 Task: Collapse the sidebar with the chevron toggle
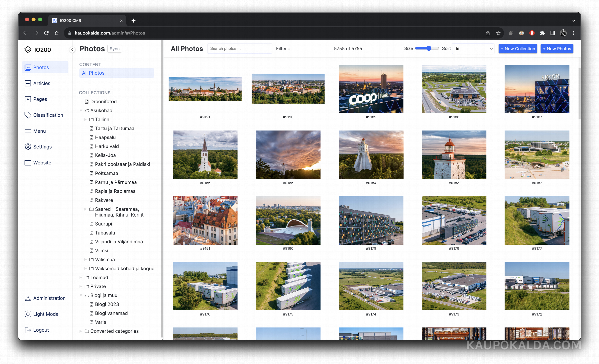click(72, 49)
